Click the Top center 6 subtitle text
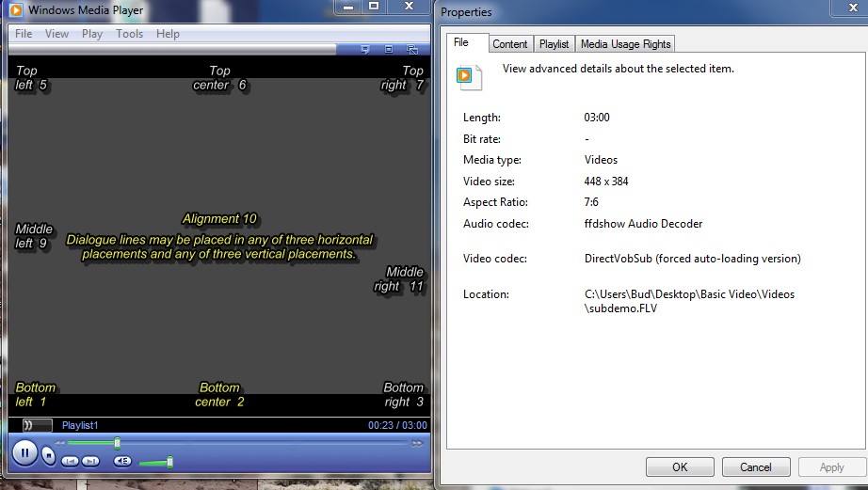The image size is (868, 490). [219, 78]
